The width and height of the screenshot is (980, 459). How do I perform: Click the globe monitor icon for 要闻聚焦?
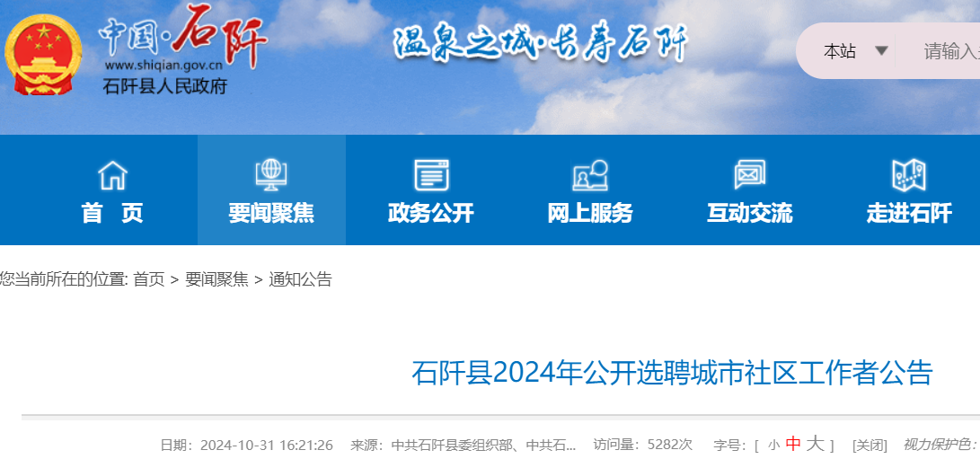point(271,174)
